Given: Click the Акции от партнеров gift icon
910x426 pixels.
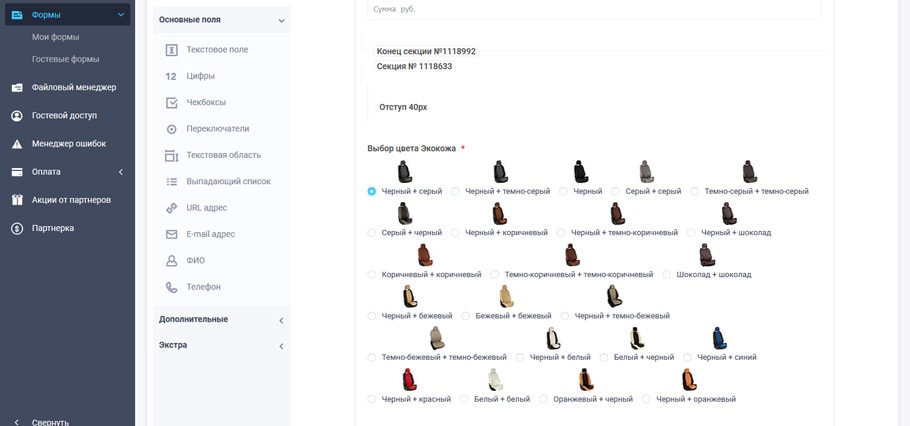Looking at the screenshot, I should tap(17, 200).
